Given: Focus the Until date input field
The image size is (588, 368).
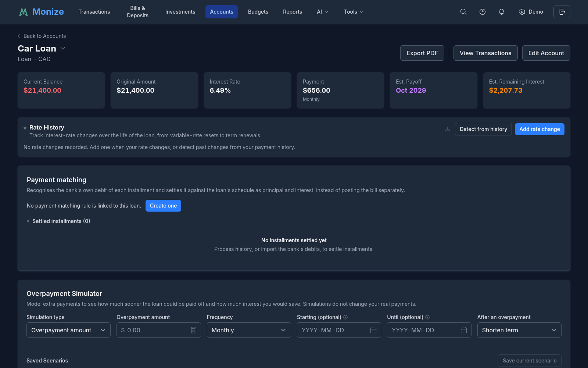Looking at the screenshot, I should coord(429,330).
